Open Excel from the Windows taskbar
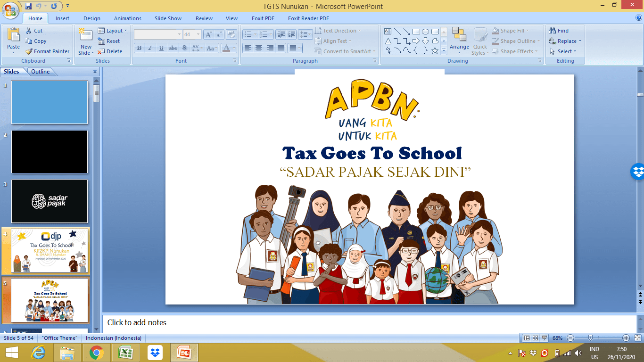 [125, 353]
